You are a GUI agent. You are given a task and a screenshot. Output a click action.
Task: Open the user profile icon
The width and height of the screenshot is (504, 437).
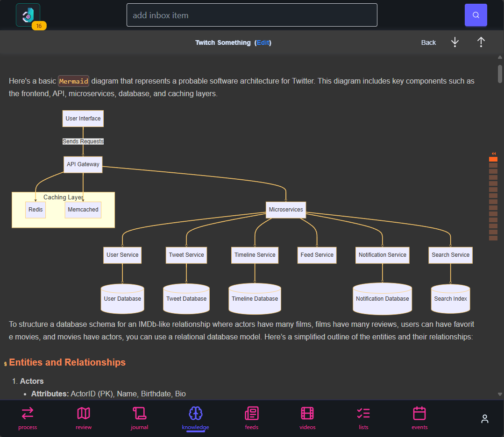coord(485,419)
